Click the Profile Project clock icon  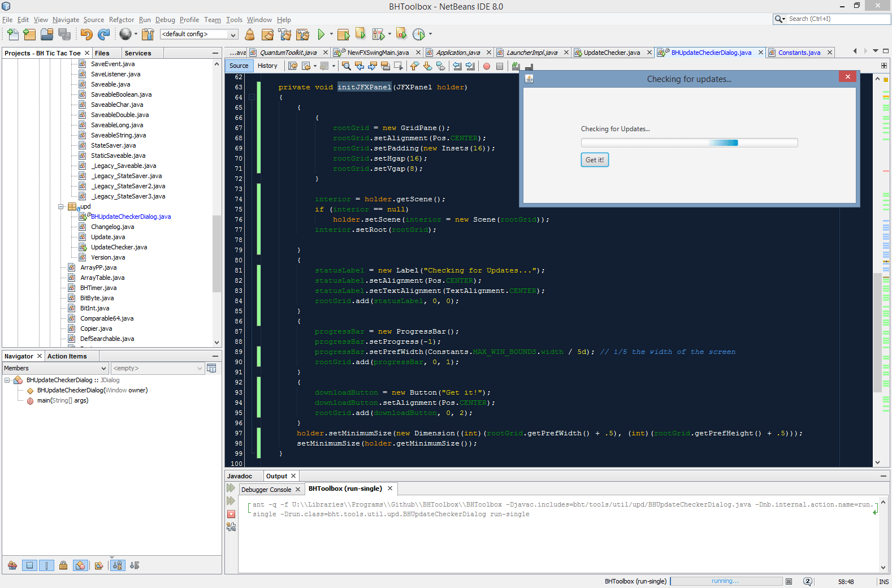[419, 34]
